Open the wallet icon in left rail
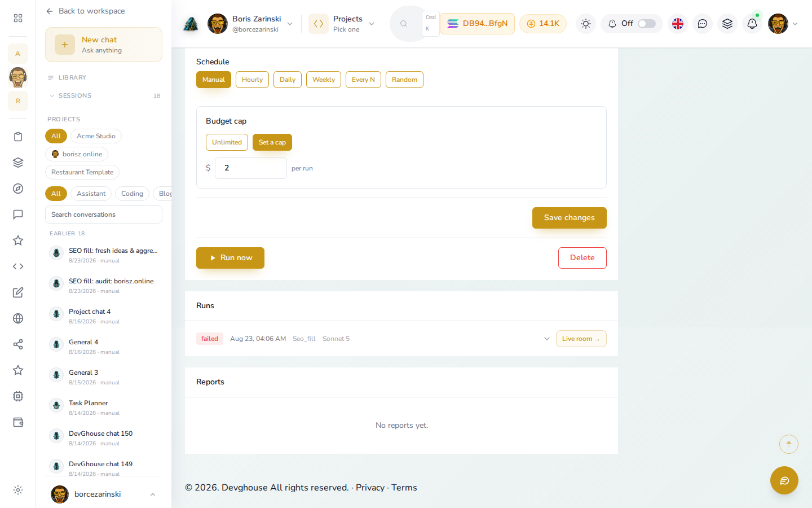Image resolution: width=812 pixels, height=508 pixels. click(18, 422)
